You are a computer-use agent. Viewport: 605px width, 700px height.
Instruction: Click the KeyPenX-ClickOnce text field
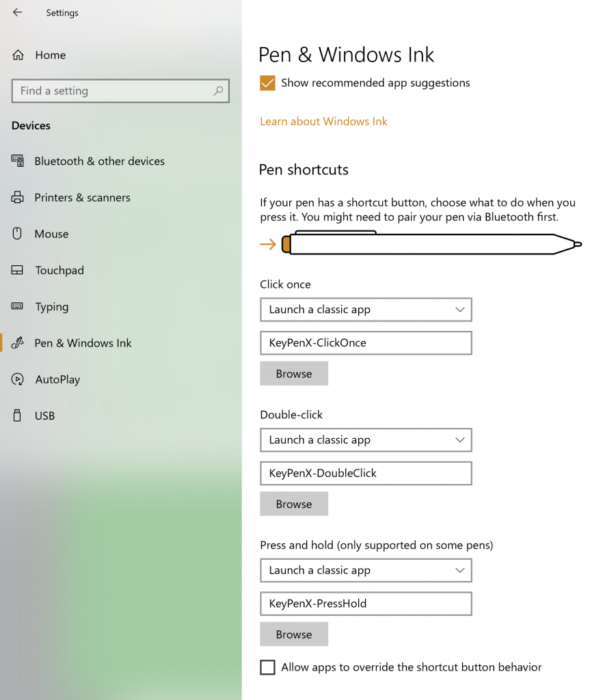point(366,343)
